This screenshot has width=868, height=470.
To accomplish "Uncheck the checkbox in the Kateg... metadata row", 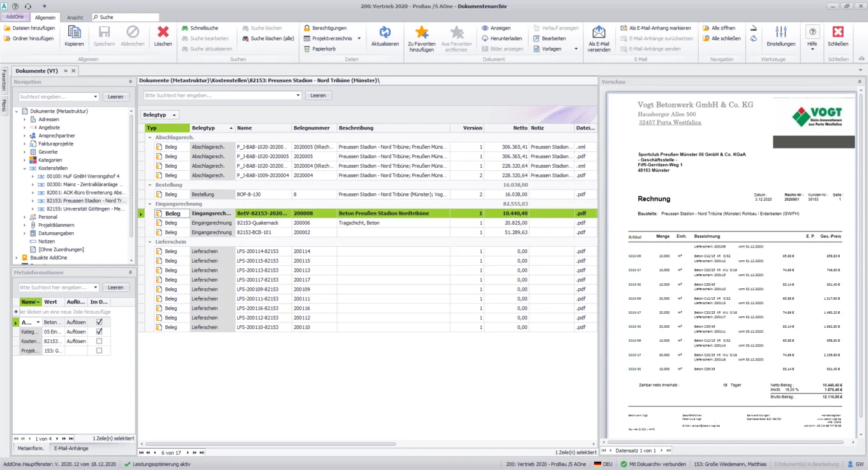I will (99, 332).
